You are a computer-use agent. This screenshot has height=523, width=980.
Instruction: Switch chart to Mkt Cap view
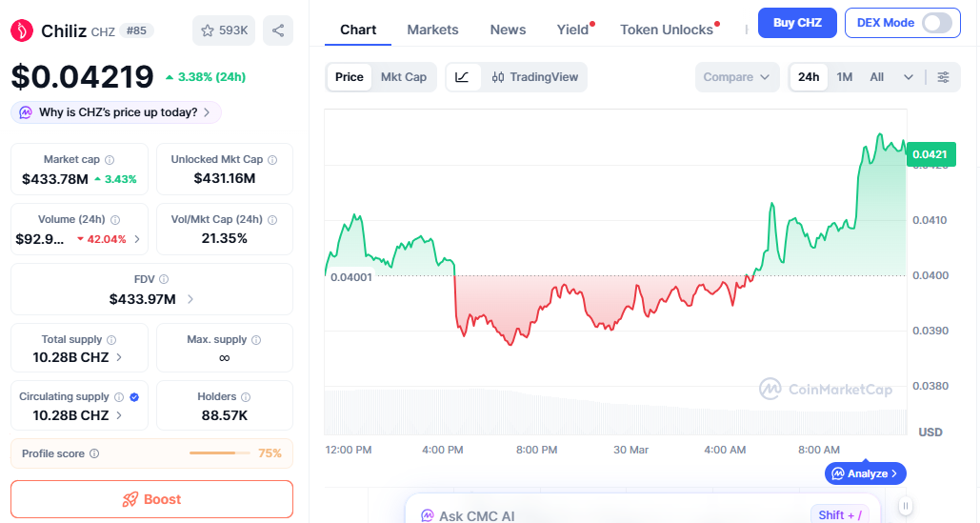[404, 77]
